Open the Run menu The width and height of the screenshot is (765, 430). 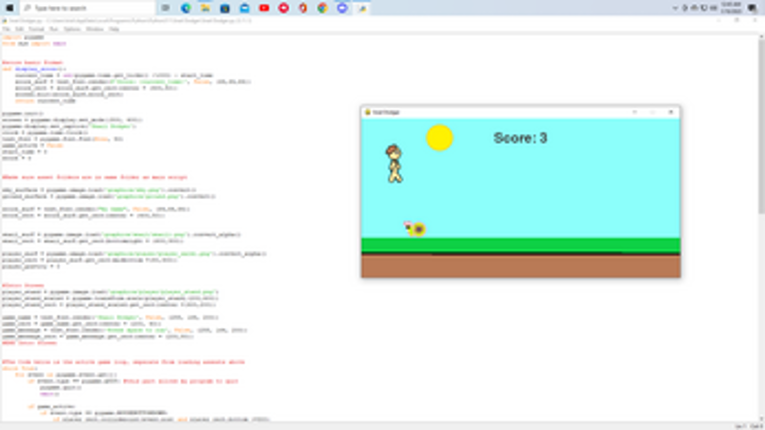[50, 29]
